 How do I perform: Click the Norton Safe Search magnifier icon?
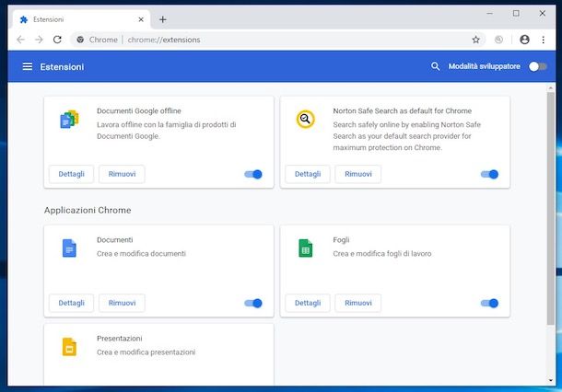[x=305, y=119]
